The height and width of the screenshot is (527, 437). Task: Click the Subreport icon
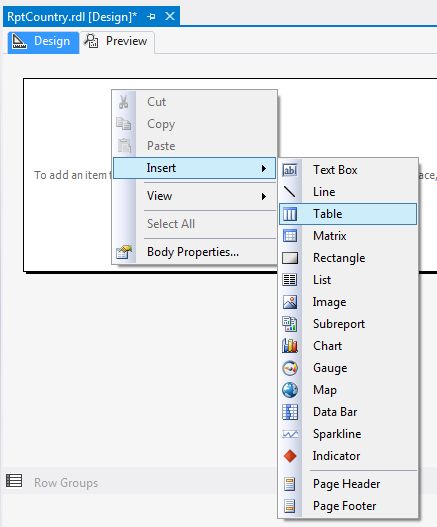tap(289, 324)
